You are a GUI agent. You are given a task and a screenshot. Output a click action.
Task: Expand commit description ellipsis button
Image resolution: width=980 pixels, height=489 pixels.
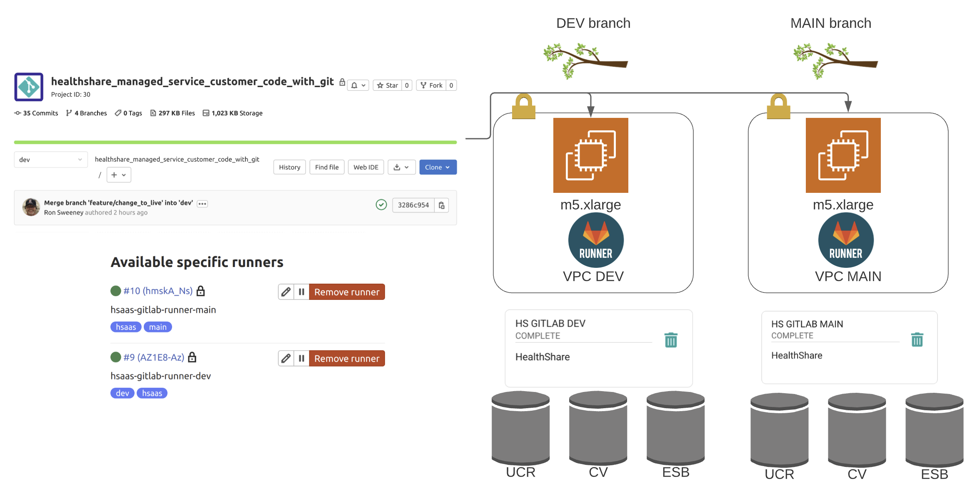[202, 204]
